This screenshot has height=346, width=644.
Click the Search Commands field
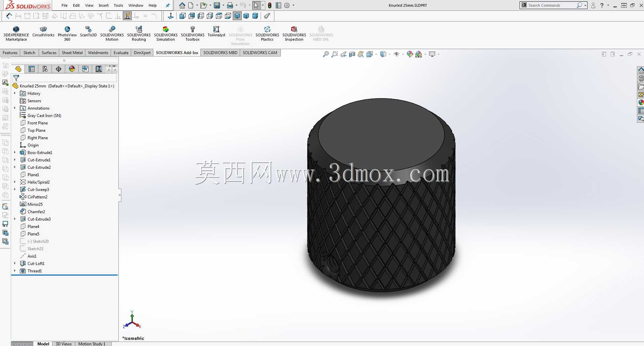pos(552,5)
